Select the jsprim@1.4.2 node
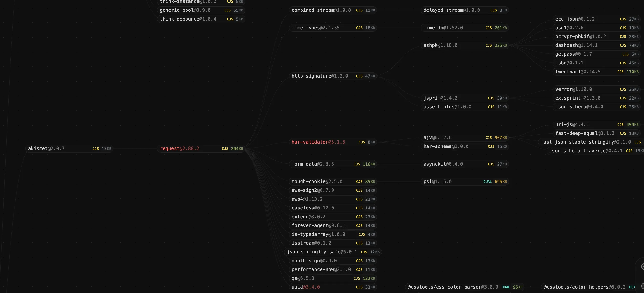 tap(440, 98)
